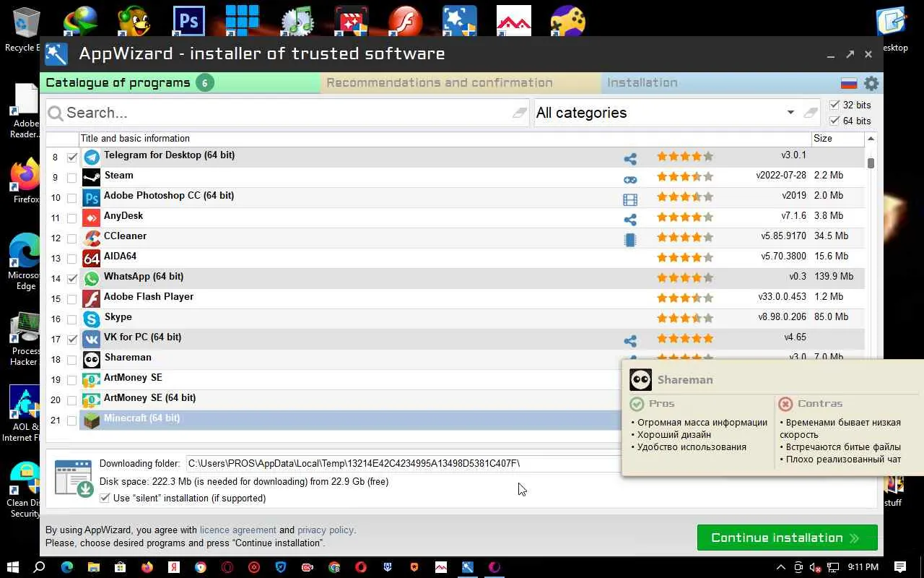This screenshot has width=924, height=578.
Task: Click the film category icon on Photoshop row
Action: click(630, 199)
